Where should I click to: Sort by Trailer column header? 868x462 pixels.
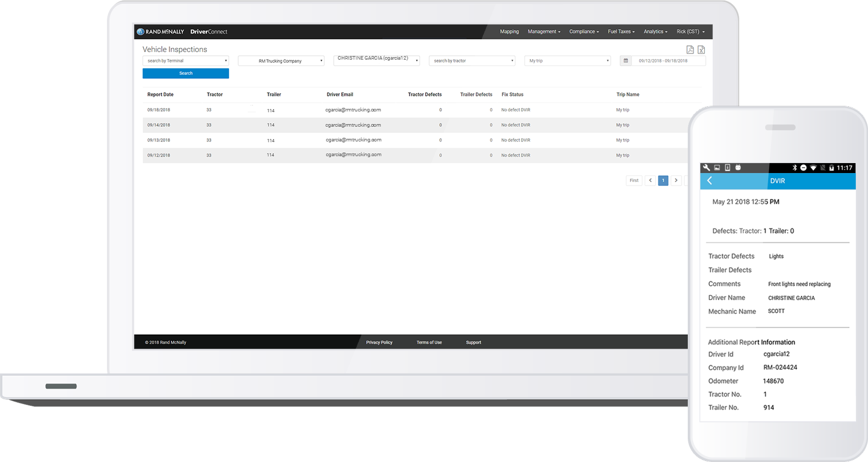274,94
